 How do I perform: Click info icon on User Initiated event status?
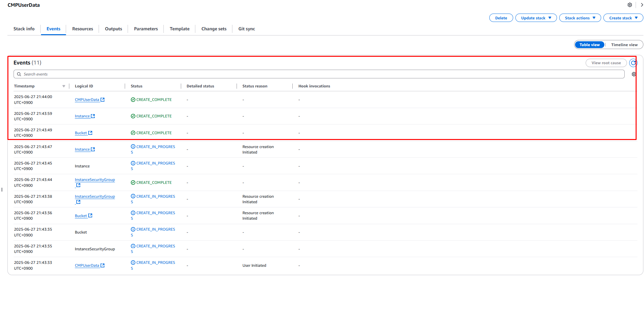pyautogui.click(x=133, y=263)
